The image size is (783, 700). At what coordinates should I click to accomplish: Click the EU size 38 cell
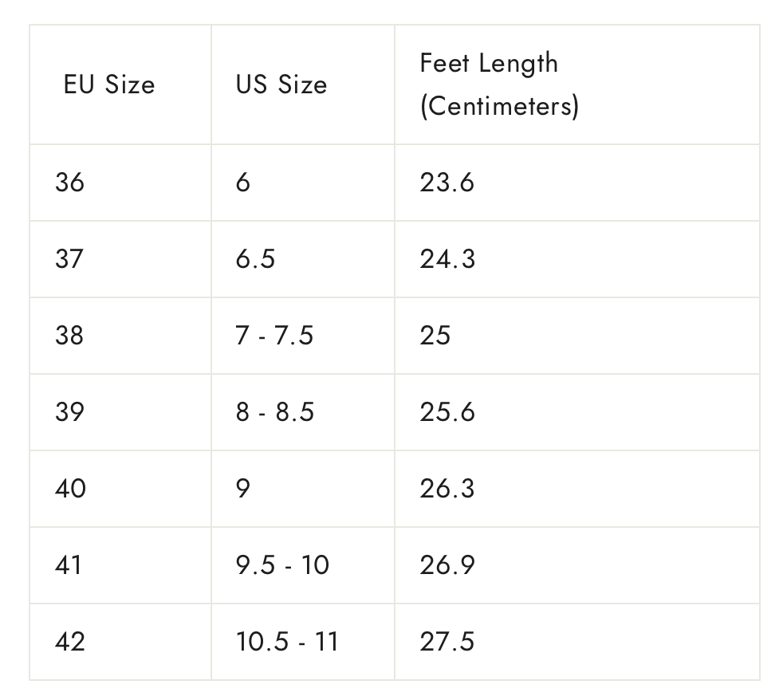point(69,336)
